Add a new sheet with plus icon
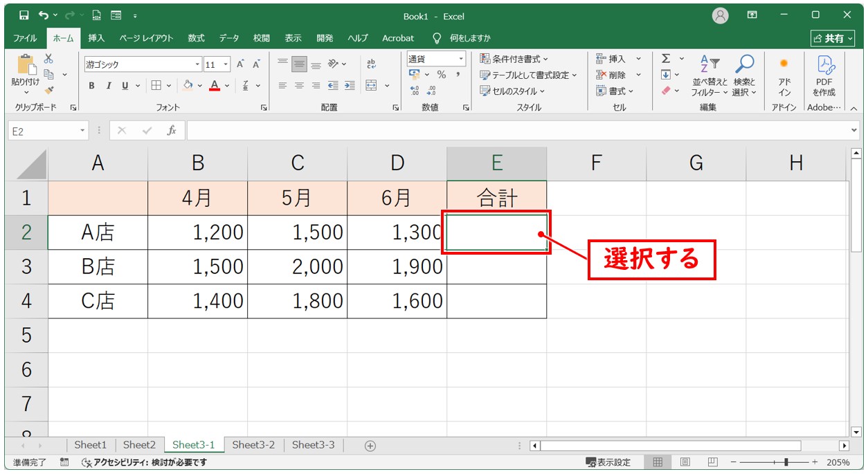Viewport: 868px width, 474px height. (x=370, y=446)
